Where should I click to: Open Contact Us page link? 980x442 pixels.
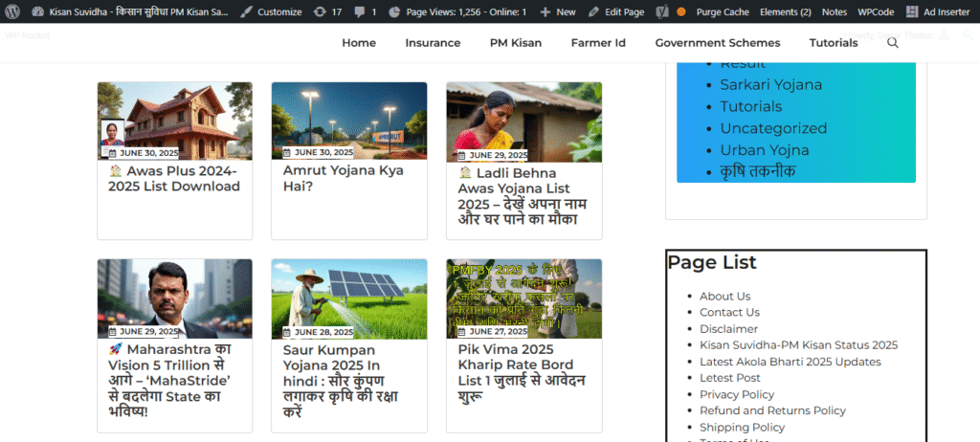click(729, 312)
